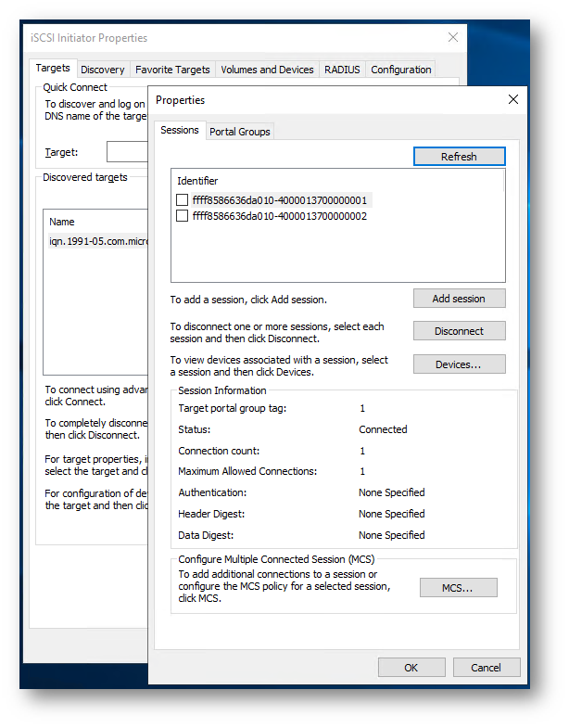Select the iqn.1991-05.com.micr target row

click(98, 241)
